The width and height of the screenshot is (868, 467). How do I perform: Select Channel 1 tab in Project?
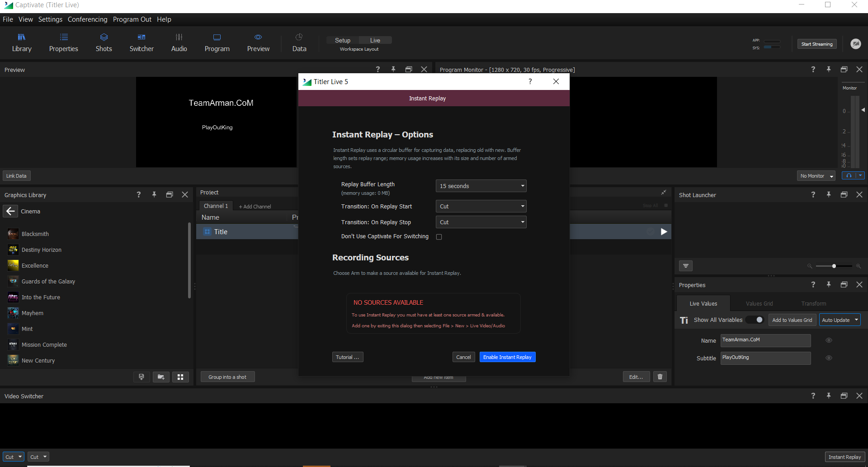[x=216, y=206]
